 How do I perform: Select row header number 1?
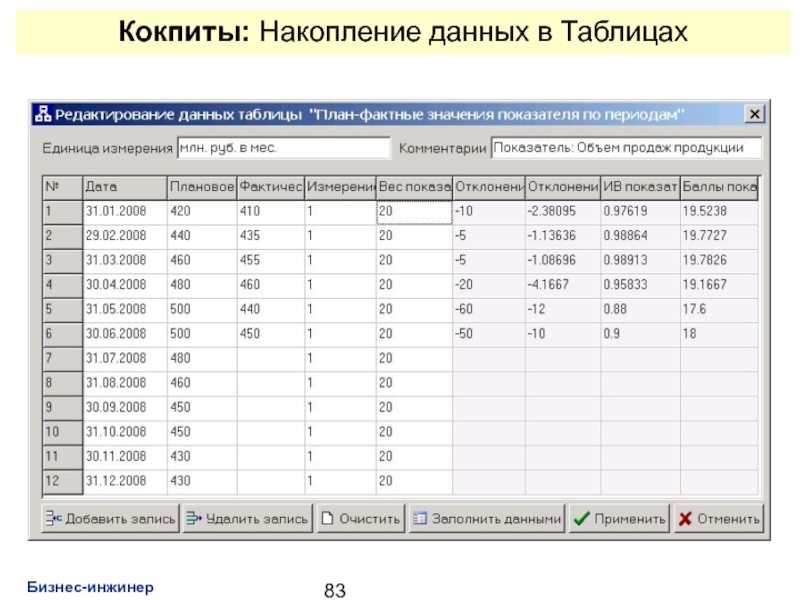point(63,212)
